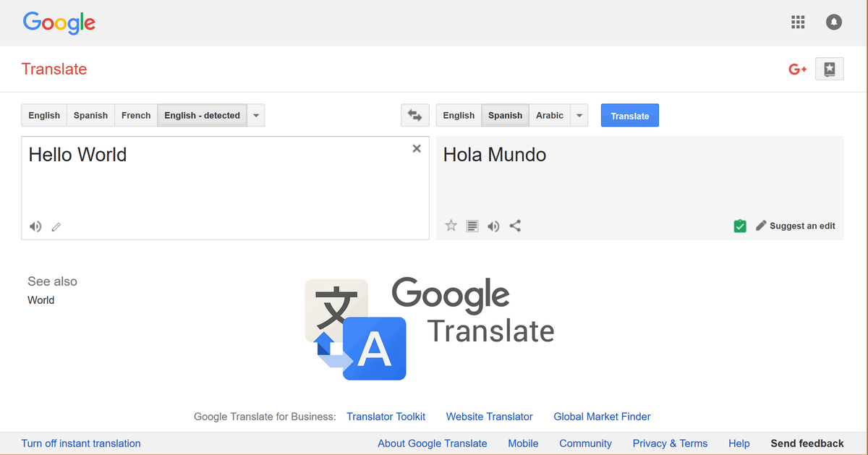Viewport: 868px width, 455px height.
Task: Select English as target language
Action: point(459,115)
